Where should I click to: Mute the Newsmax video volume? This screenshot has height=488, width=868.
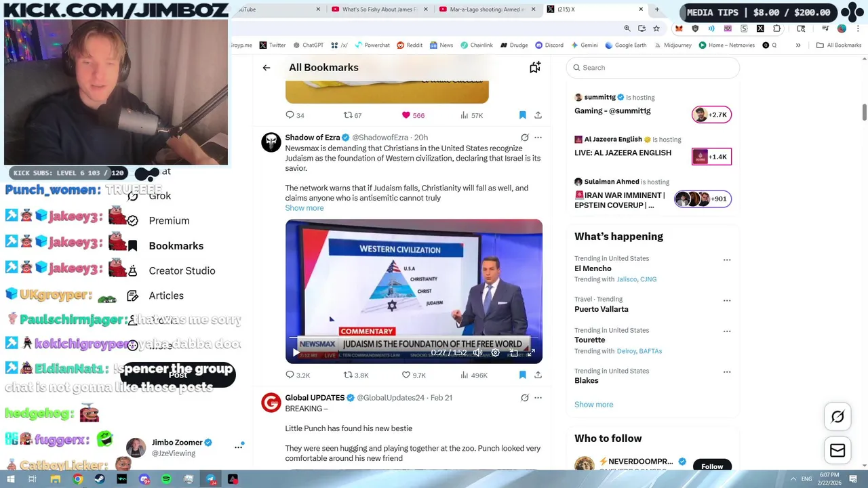tap(477, 352)
